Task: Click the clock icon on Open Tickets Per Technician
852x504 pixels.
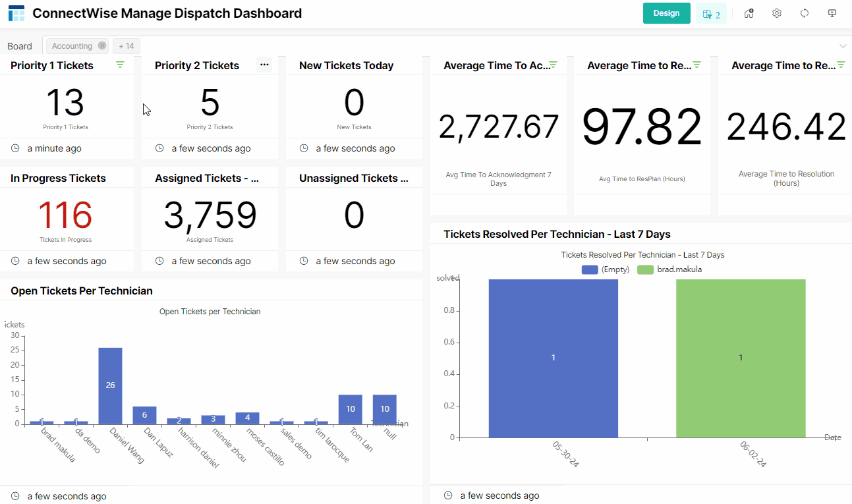Action: [14, 495]
